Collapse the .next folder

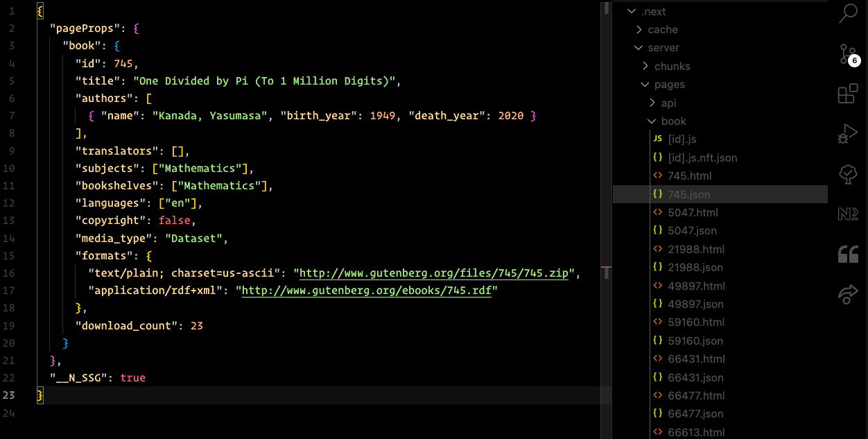pyautogui.click(x=631, y=11)
